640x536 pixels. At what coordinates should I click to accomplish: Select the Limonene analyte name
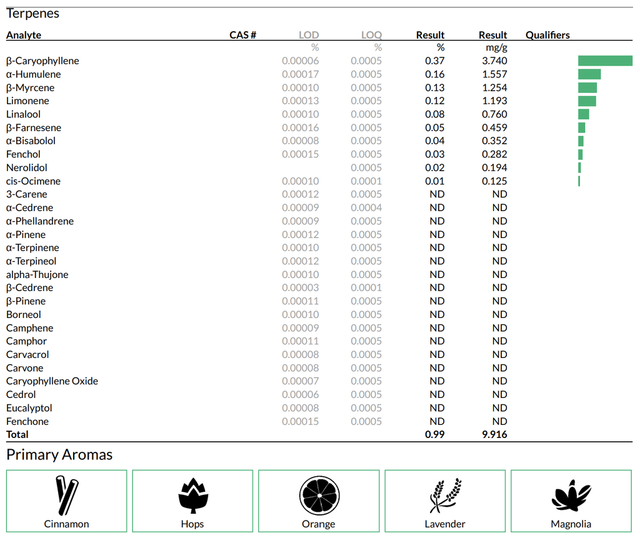[27, 101]
